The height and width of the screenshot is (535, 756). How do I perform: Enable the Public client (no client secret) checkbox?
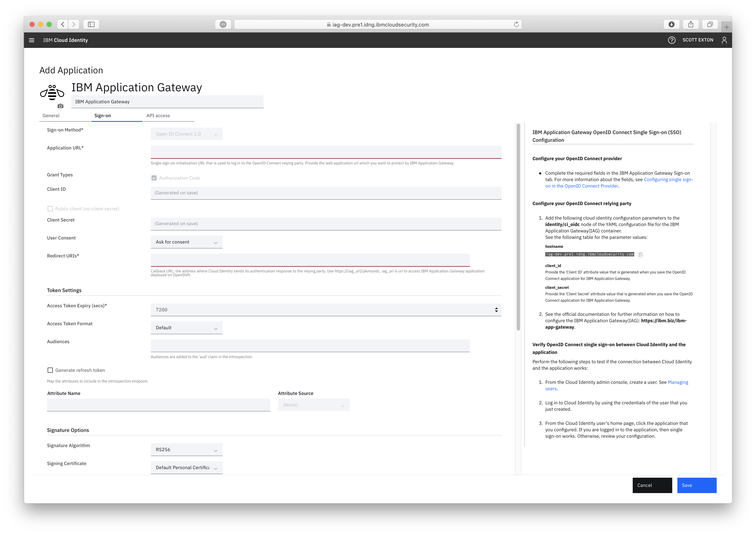(50, 208)
